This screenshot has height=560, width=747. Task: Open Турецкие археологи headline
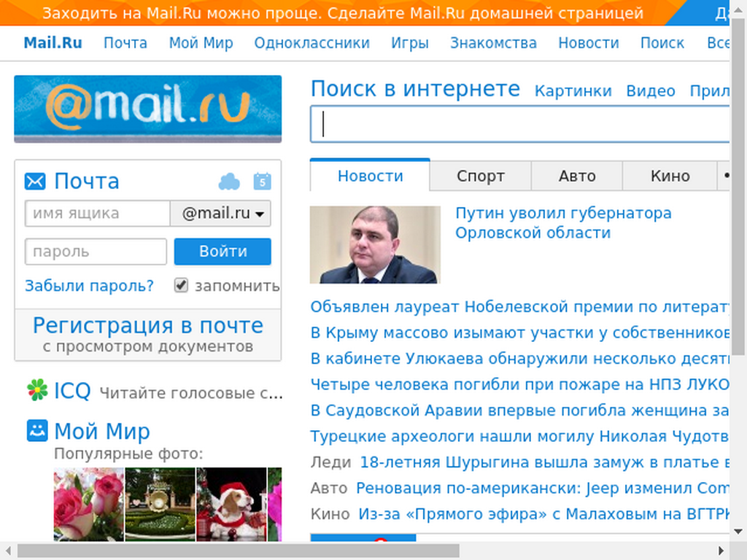(x=519, y=436)
